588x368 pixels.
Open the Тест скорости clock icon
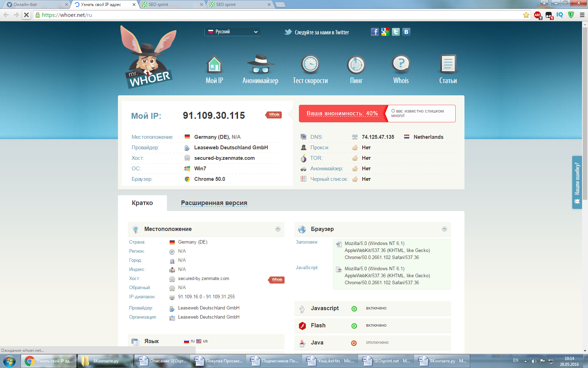(310, 64)
